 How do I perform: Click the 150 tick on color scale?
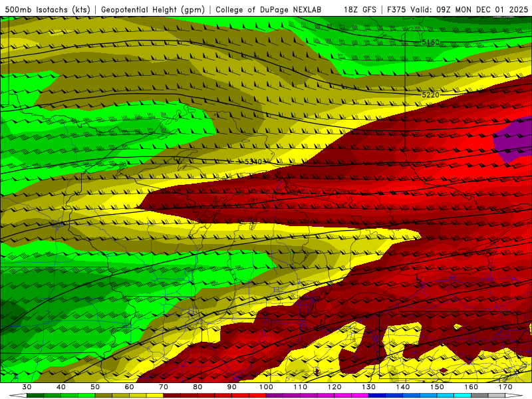coord(438,387)
